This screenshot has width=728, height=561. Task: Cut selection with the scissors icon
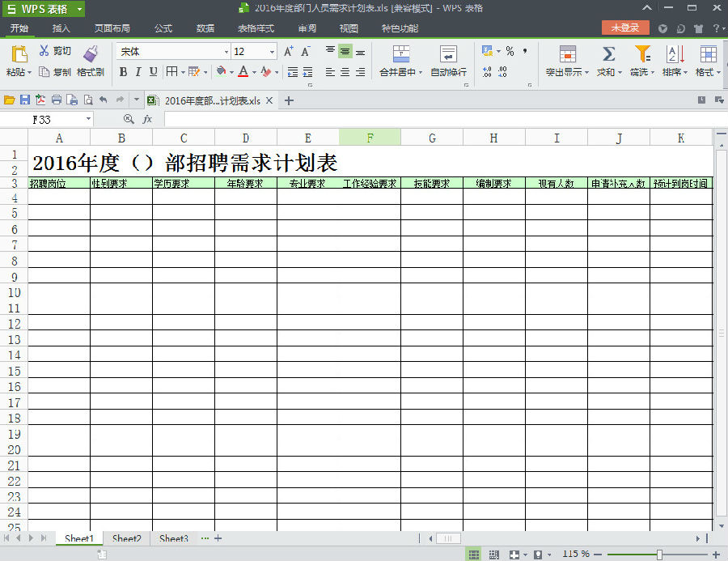(x=44, y=51)
